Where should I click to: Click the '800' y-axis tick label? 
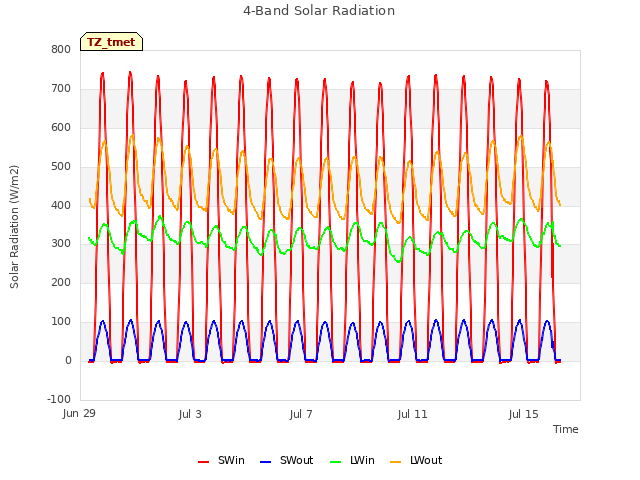pyautogui.click(x=61, y=49)
